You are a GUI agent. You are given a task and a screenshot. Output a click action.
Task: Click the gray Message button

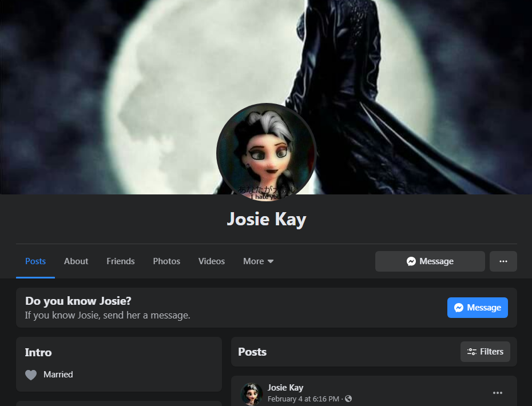point(430,261)
